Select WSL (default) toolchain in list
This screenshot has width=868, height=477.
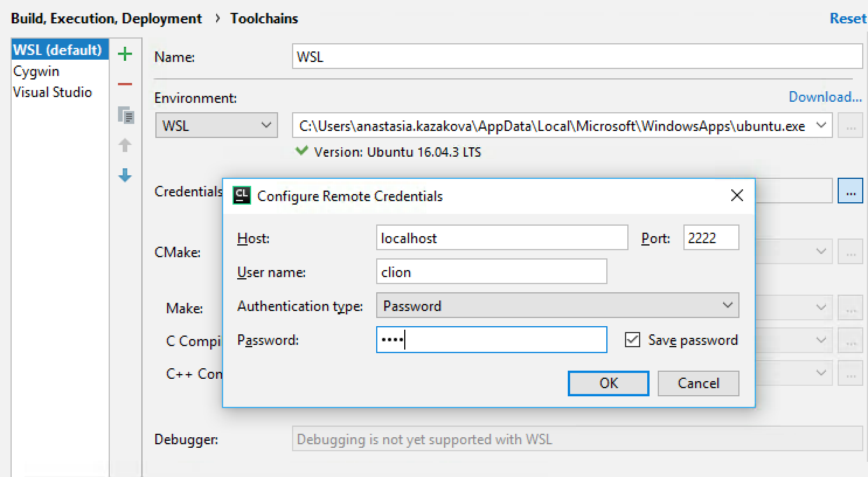point(60,50)
